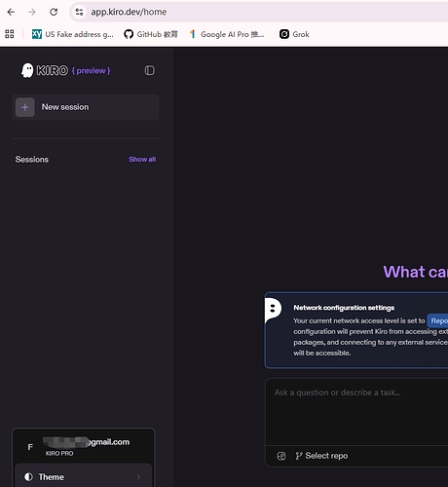Image resolution: width=448 pixels, height=487 pixels.
Task: Click the Network configuration settings title
Action: point(344,308)
